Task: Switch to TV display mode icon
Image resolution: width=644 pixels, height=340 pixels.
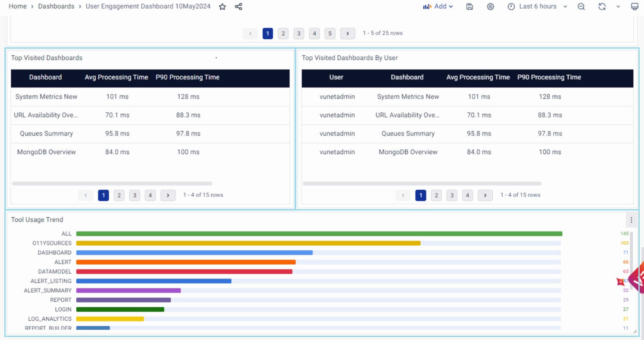Action: (634, 7)
